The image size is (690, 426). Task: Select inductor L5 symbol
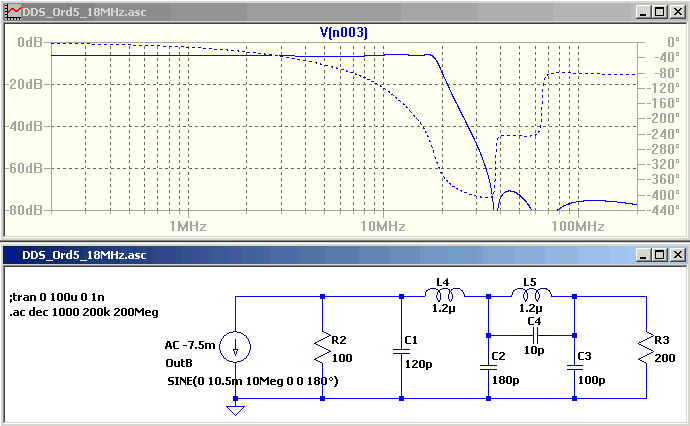tap(531, 294)
